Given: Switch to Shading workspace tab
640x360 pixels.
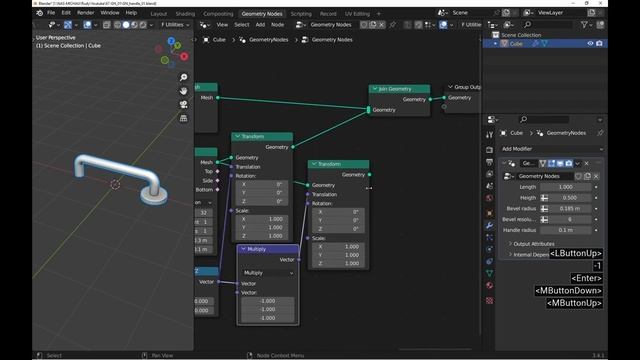Looking at the screenshot, I should click(x=185, y=14).
